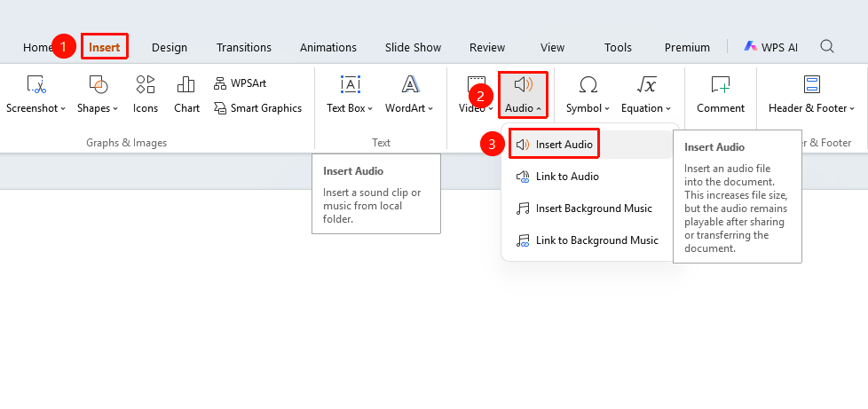Switch to the Transitions tab

click(x=243, y=48)
